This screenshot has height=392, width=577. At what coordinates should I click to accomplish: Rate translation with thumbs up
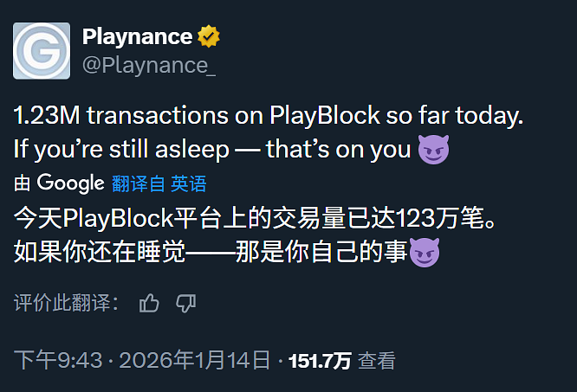click(x=150, y=303)
